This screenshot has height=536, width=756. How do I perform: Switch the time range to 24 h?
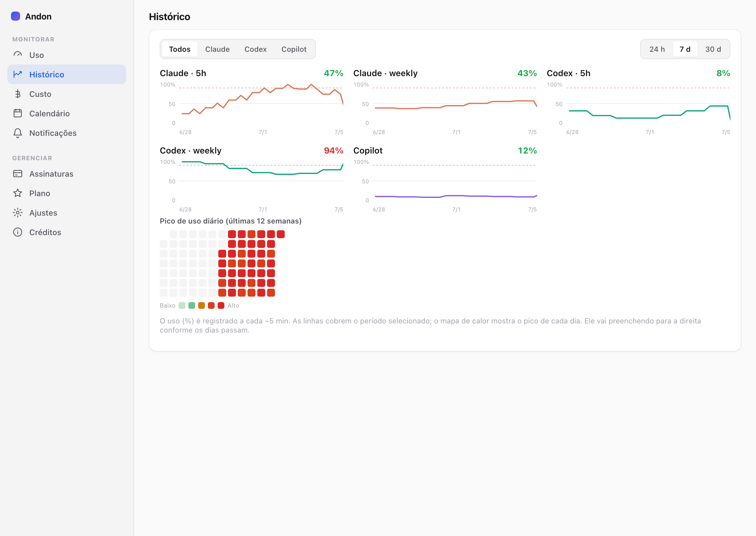(x=657, y=49)
